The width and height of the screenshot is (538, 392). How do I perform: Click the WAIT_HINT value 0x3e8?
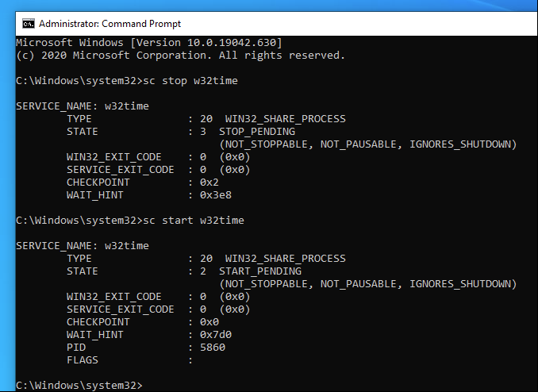[216, 195]
